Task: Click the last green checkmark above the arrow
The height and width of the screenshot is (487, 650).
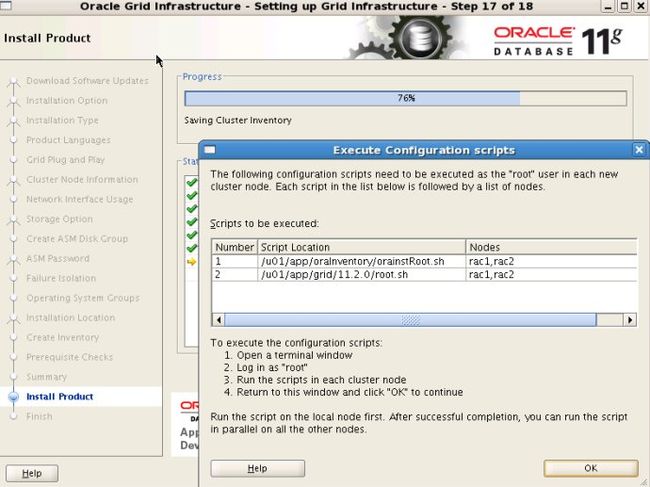Action: 192,249
